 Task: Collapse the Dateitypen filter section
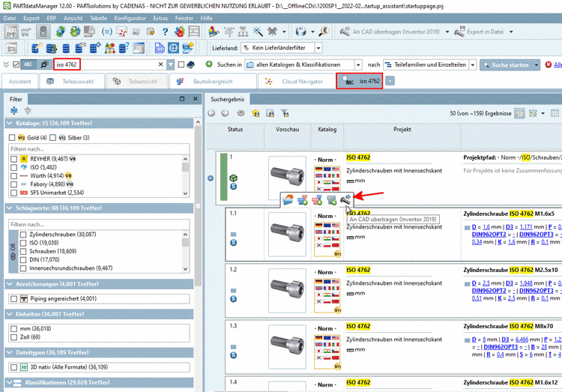click(10, 353)
